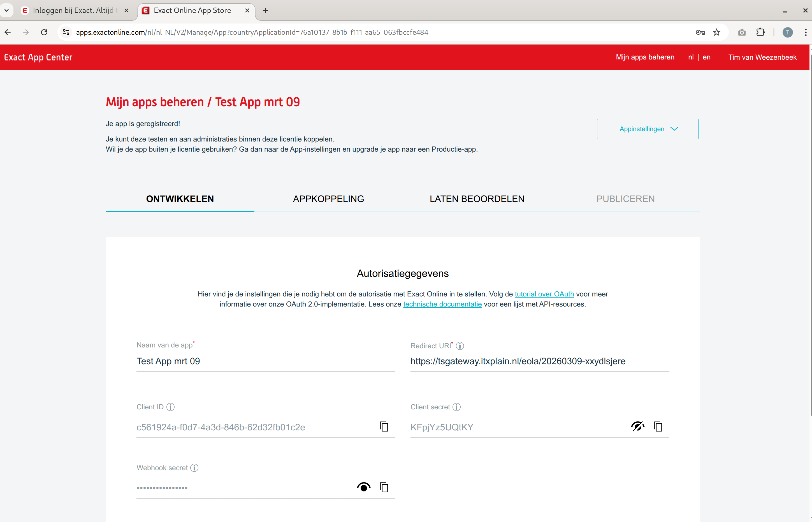Expand the Appinstellingen dropdown
This screenshot has width=812, height=522.
click(647, 129)
